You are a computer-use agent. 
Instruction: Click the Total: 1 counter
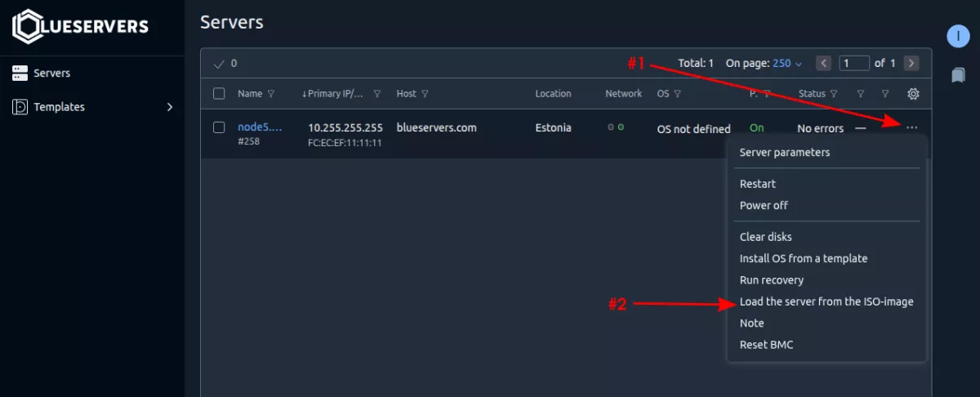pyautogui.click(x=696, y=63)
